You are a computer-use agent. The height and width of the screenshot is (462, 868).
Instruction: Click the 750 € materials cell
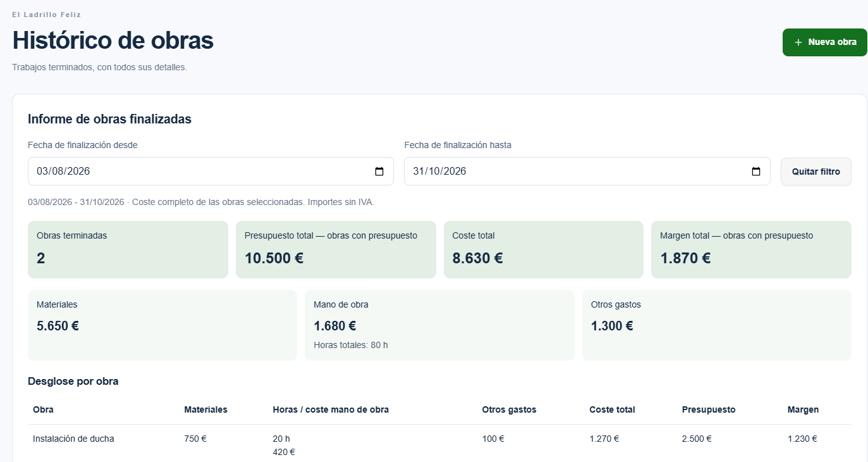195,439
